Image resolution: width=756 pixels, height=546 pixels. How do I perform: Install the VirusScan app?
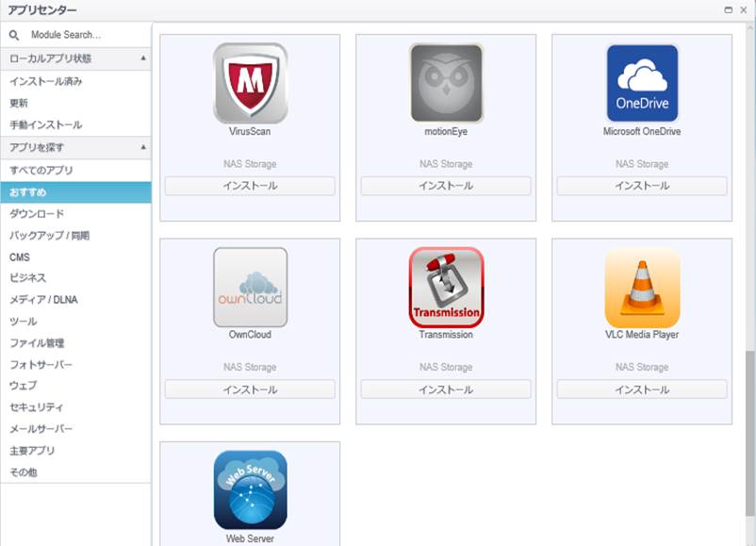[250, 186]
